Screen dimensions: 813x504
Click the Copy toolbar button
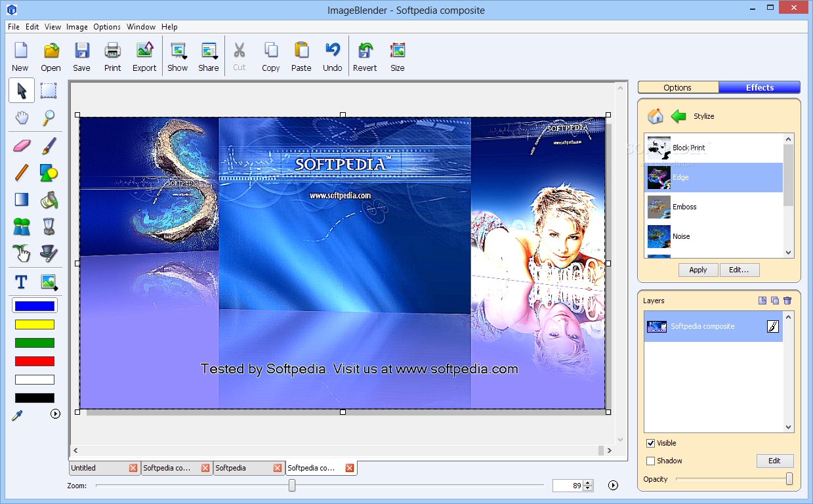tap(270, 57)
